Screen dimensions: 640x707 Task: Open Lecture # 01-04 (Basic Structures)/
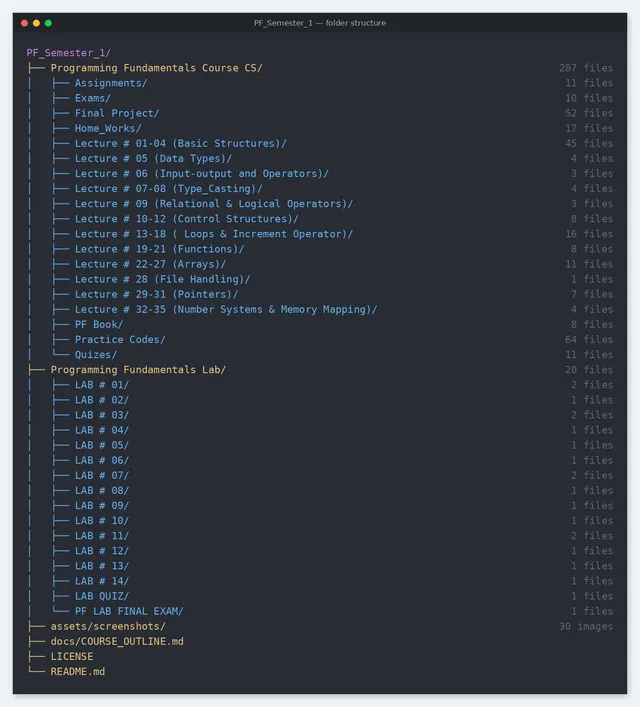[181, 143]
